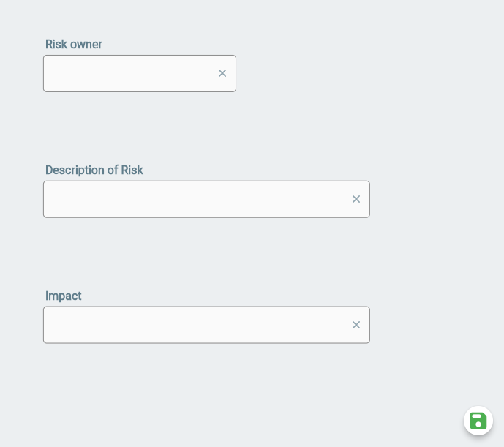Remove the Impact value with its cross
This screenshot has width=504, height=447.
[x=356, y=325]
